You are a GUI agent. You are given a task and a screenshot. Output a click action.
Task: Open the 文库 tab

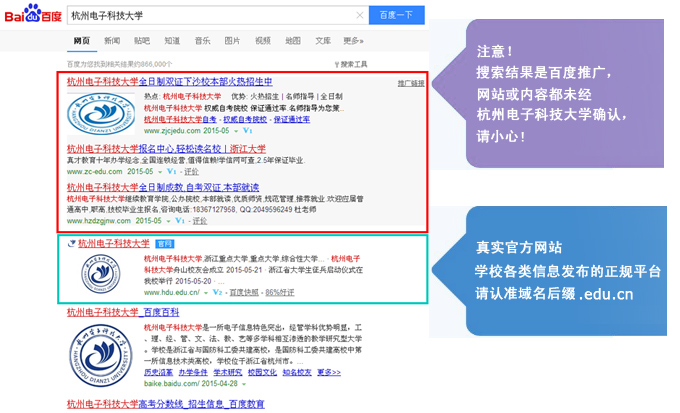coord(323,41)
